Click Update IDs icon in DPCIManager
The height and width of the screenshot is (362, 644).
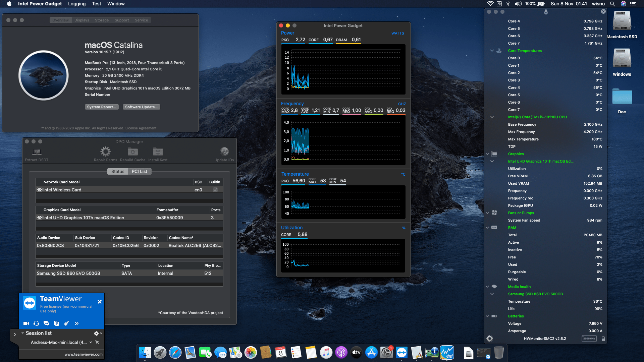[224, 152]
